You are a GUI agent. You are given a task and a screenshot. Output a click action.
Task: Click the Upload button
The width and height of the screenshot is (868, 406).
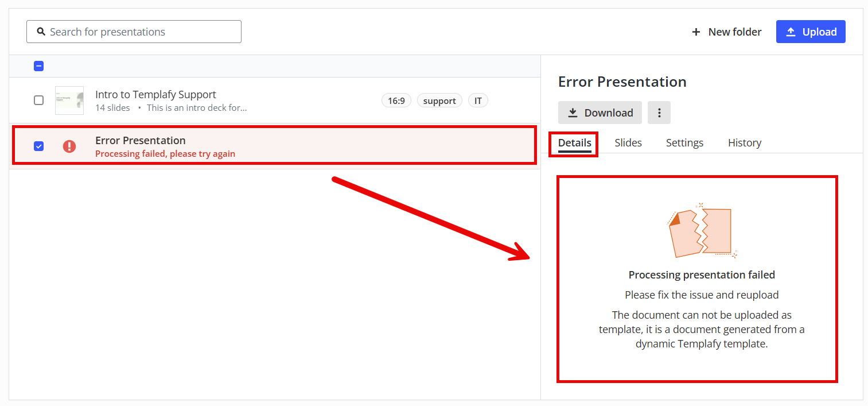click(810, 32)
